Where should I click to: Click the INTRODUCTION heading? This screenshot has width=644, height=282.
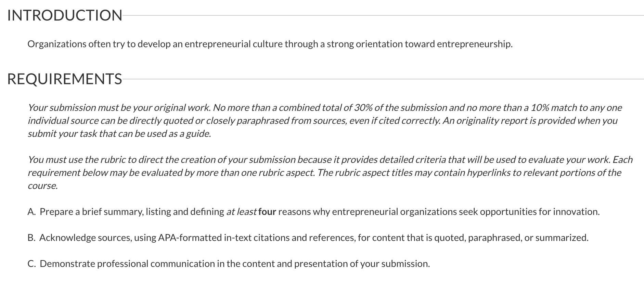(x=65, y=15)
